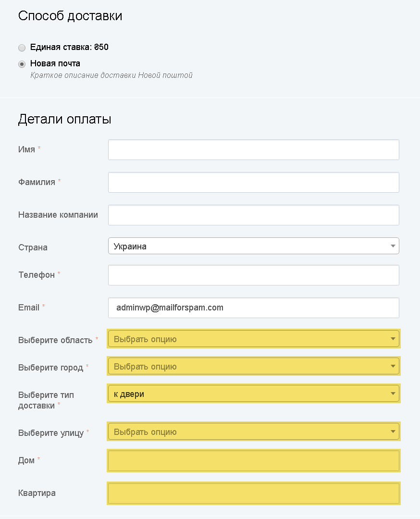The image size is (420, 519).
Task: Open the delivery type dropdown showing к двери
Action: click(254, 394)
